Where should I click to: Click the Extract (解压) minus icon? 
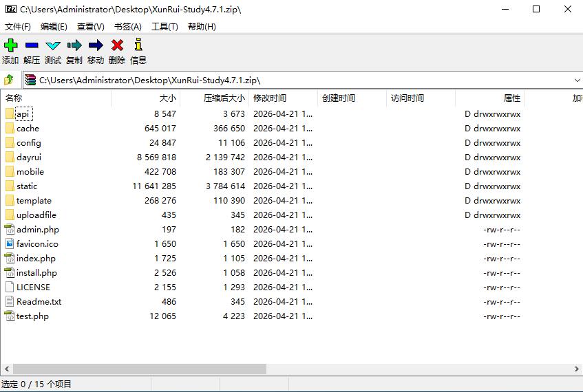click(32, 45)
